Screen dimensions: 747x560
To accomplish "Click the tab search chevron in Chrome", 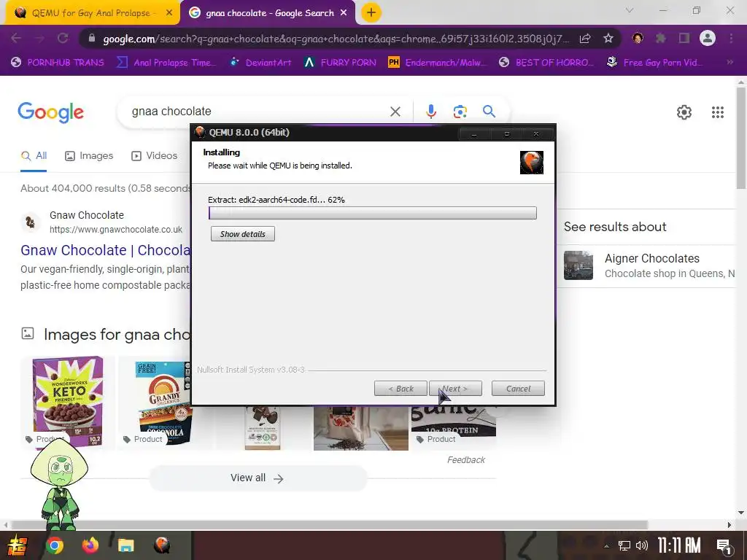I will [630, 10].
